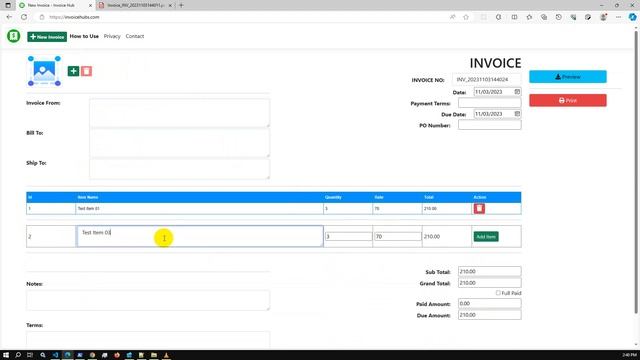Screen dimensions: 640x360
Task: Click the page vertical scrollbar
Action: tap(636, 171)
